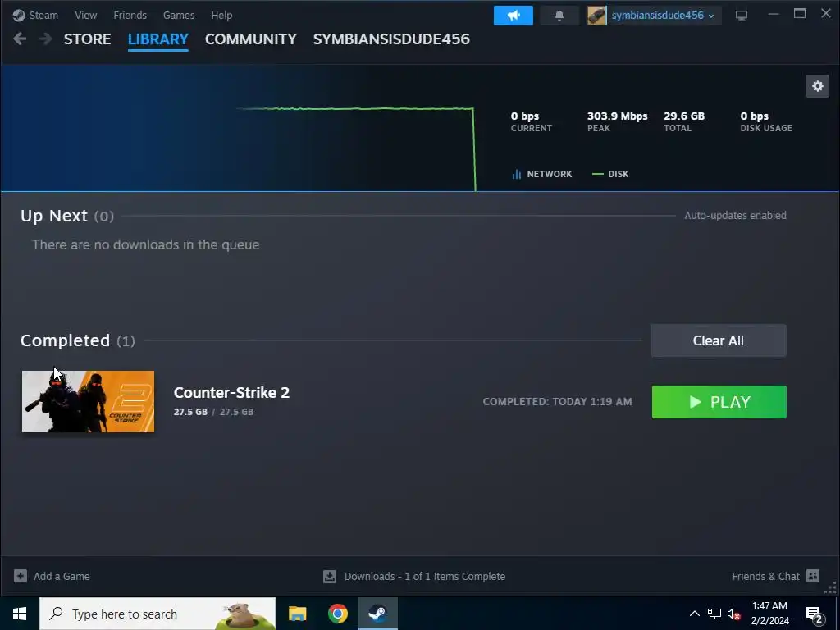
Task: Click the green PLAY button
Action: coord(719,402)
